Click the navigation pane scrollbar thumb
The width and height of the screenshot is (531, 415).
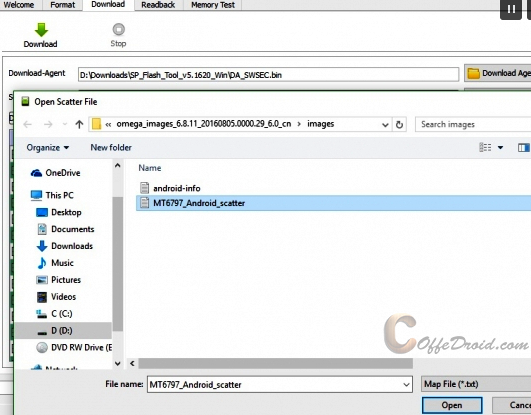(x=118, y=264)
